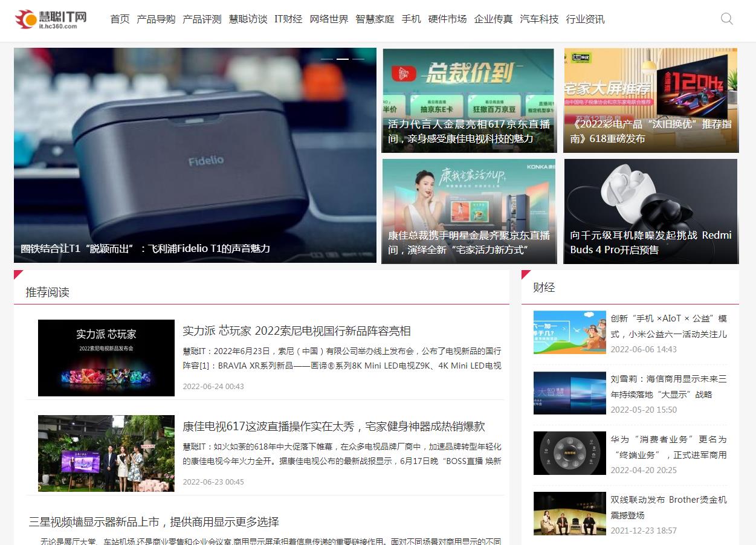
Task: Click the 推荐阅读 section heading
Action: (x=47, y=292)
